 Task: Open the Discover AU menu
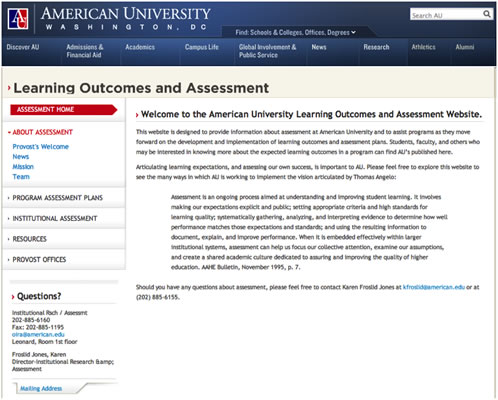[23, 47]
